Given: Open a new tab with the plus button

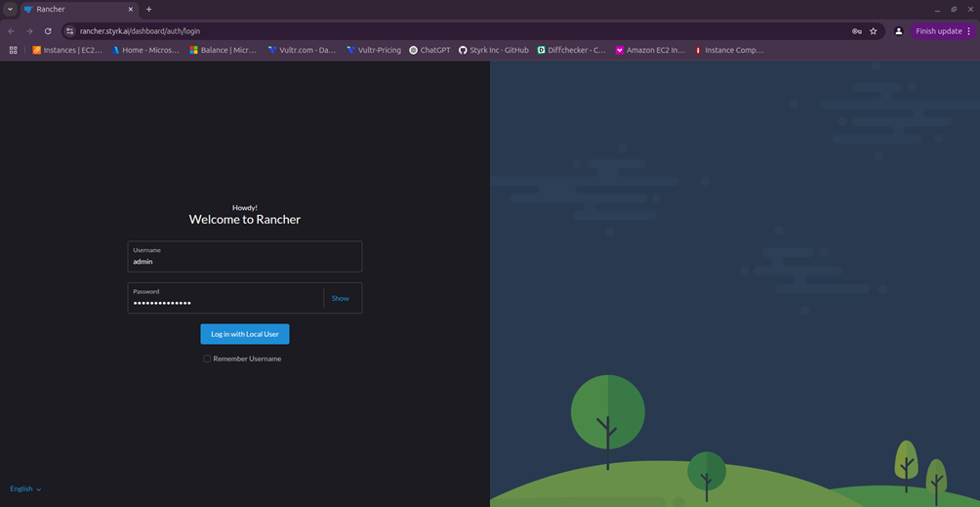Looking at the screenshot, I should coord(148,10).
